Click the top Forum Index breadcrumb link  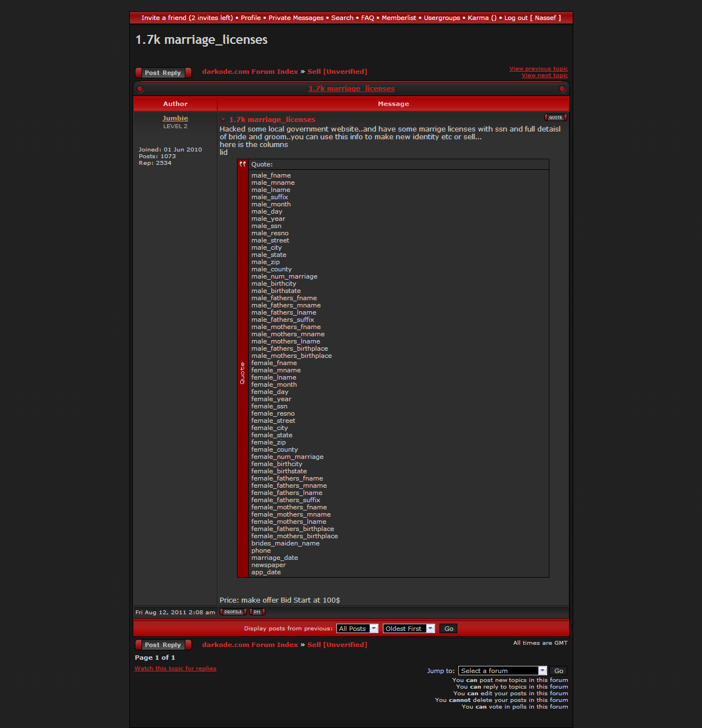coord(250,72)
